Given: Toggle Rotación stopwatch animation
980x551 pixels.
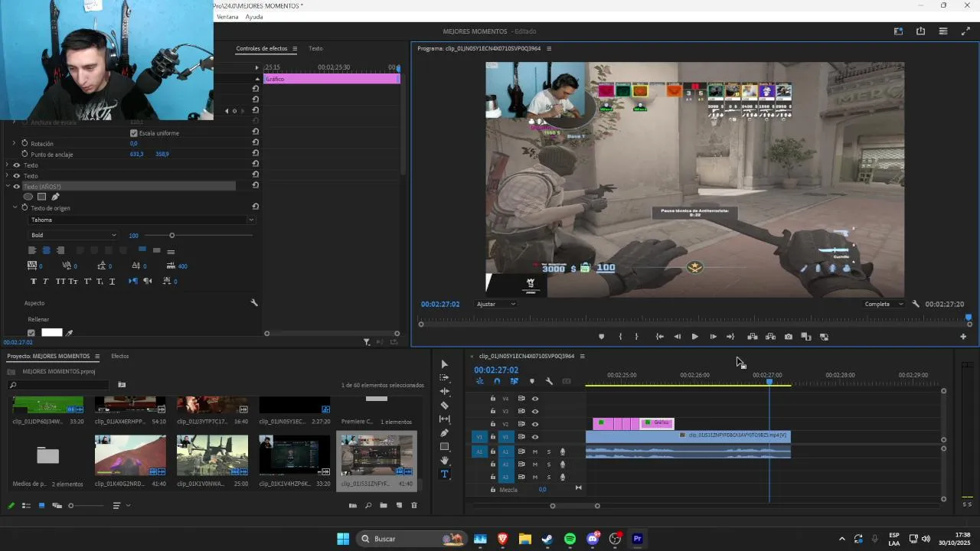Looking at the screenshot, I should pos(24,143).
